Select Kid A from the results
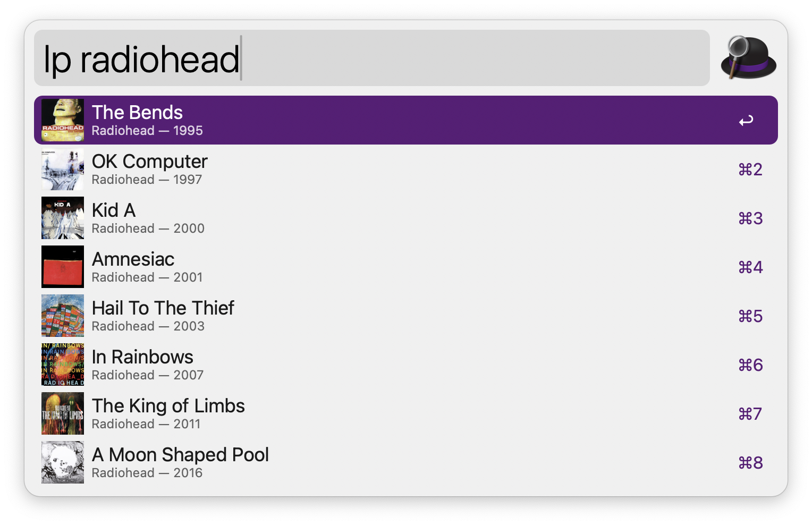 319,218
